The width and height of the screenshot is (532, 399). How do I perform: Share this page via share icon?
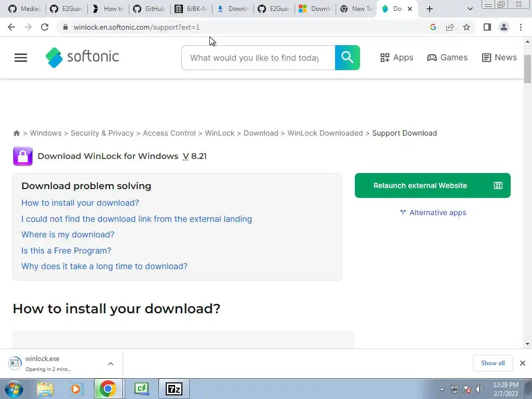[450, 27]
